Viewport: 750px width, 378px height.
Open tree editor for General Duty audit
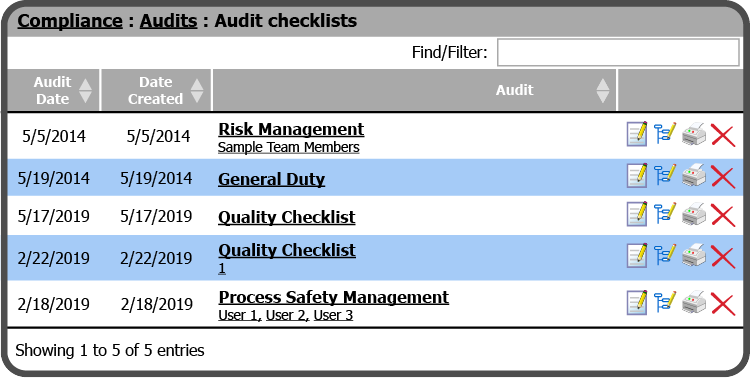[665, 176]
